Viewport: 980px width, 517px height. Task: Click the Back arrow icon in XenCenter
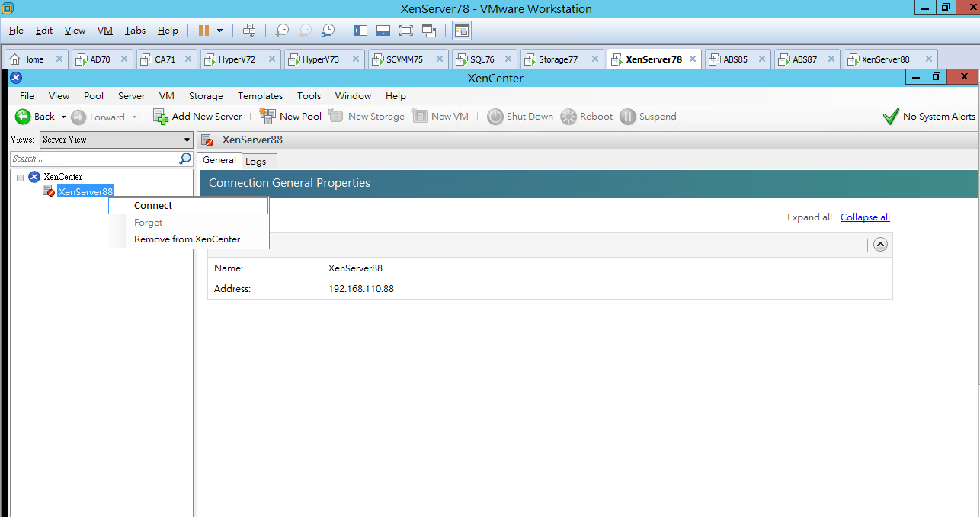(23, 117)
